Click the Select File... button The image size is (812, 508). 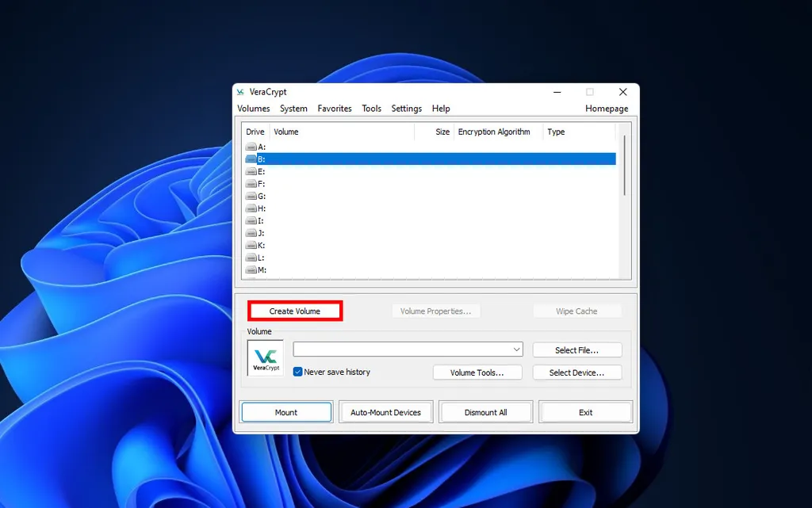[x=577, y=350]
